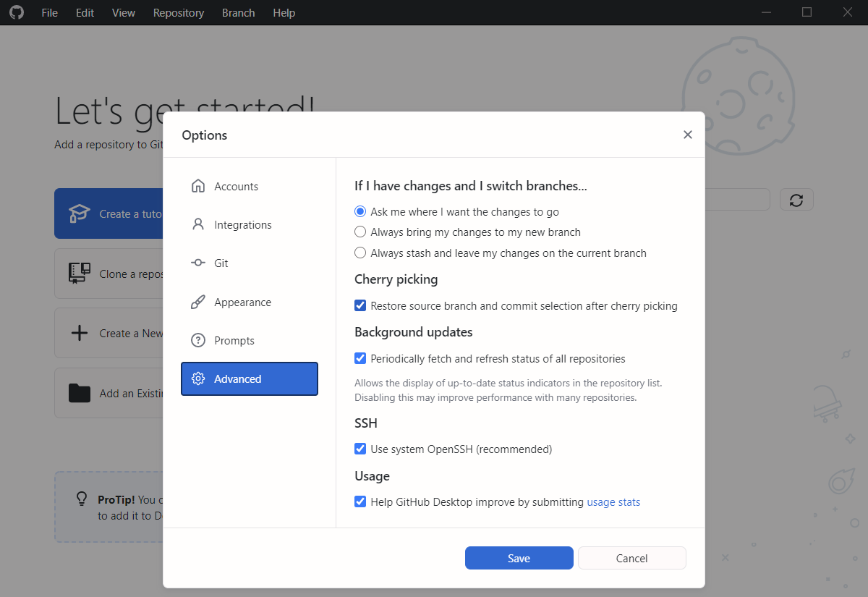Image resolution: width=868 pixels, height=597 pixels.
Task: Click the Appearance paintbrush icon
Action: click(x=198, y=302)
